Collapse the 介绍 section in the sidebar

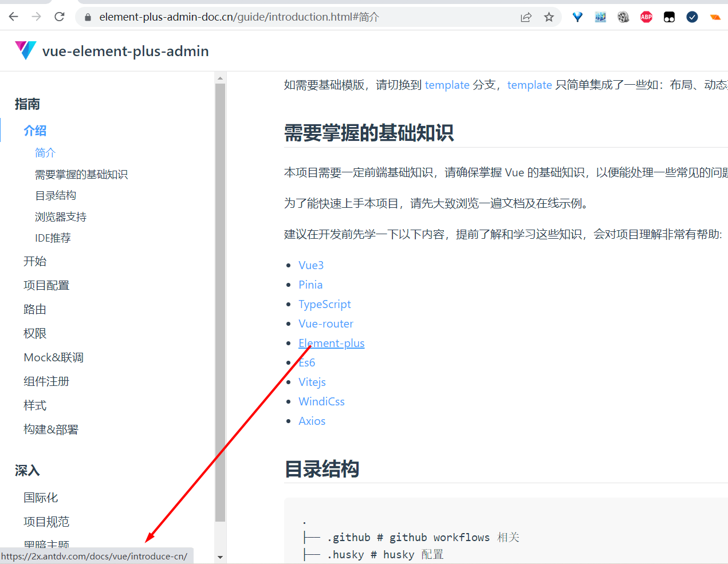34,130
